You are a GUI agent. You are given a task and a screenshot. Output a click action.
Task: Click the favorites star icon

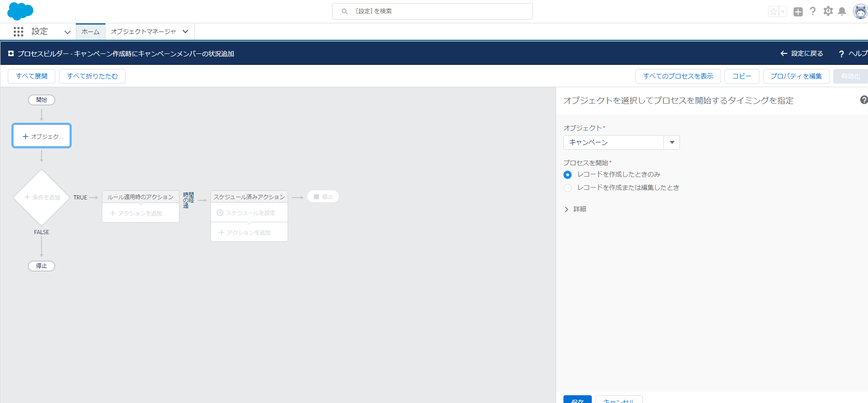(773, 12)
